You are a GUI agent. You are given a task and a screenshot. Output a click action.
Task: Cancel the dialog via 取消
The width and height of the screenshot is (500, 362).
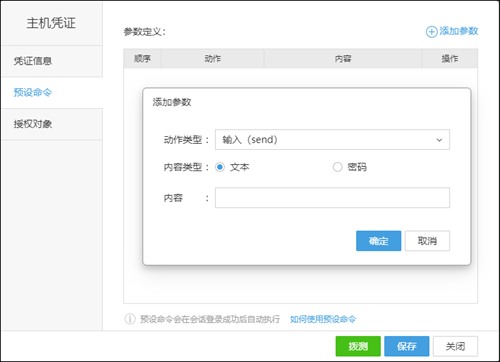427,241
